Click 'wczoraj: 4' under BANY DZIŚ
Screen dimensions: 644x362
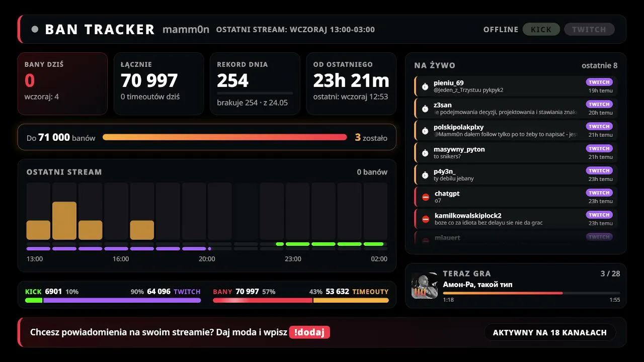[42, 97]
